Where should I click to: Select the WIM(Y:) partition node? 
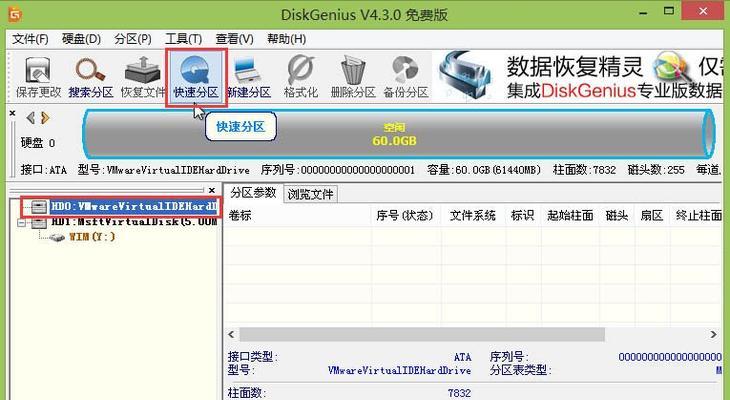(92, 237)
